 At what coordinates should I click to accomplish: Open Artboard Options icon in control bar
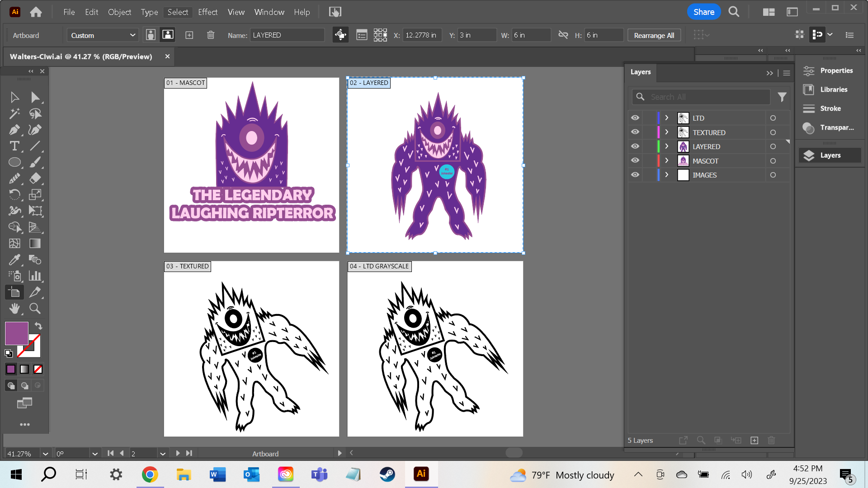coord(362,35)
